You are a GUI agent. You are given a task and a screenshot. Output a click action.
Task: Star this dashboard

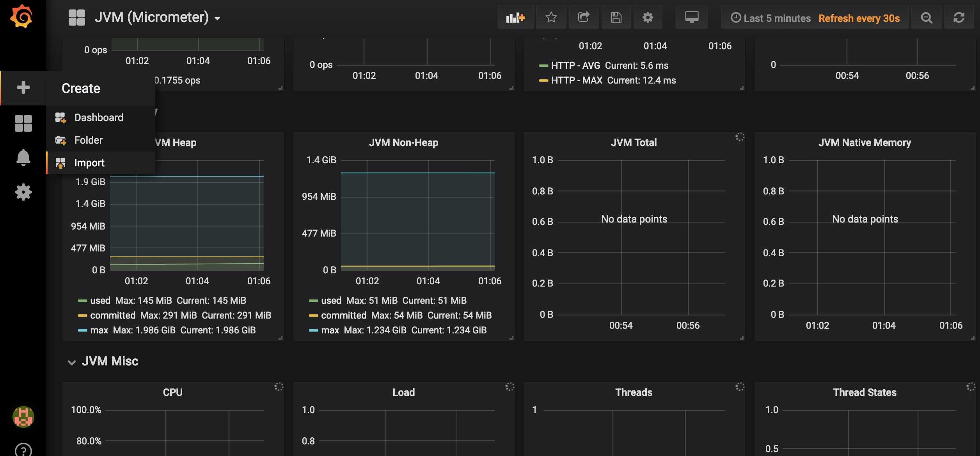551,17
